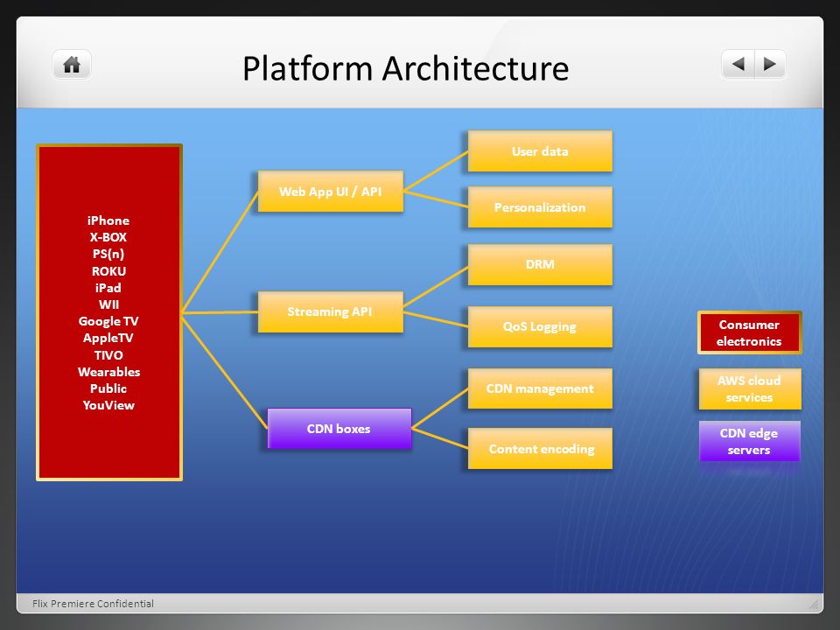Click the Public entry in device list
This screenshot has width=840, height=630.
108,388
